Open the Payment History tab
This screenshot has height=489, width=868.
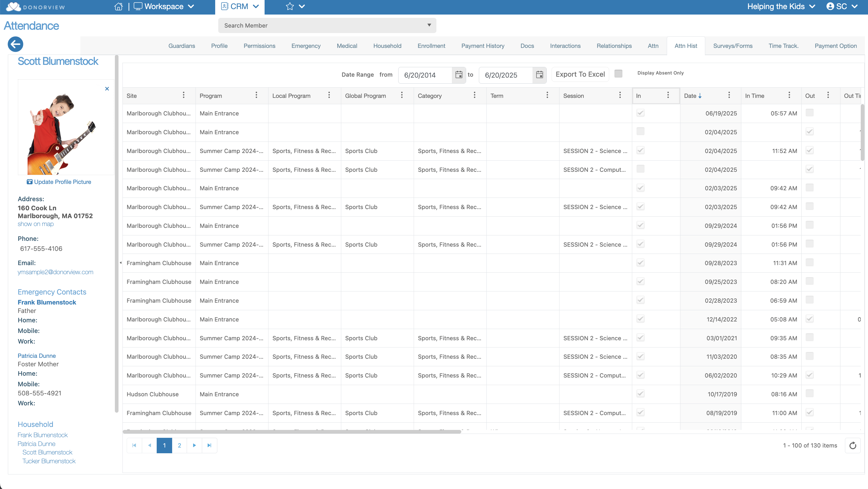tap(482, 46)
